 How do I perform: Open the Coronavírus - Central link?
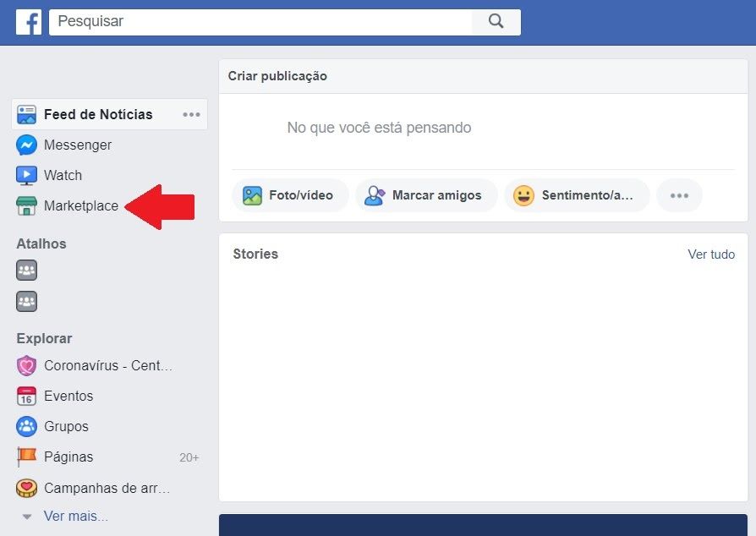pyautogui.click(x=108, y=366)
